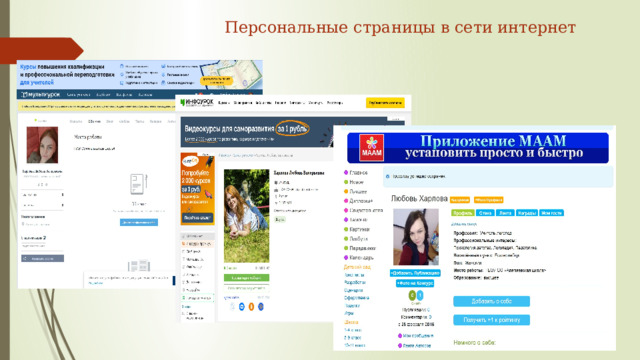The height and width of the screenshot is (360, 640).
Task: Click the Любовь Харлова name heading
Action: 419,199
